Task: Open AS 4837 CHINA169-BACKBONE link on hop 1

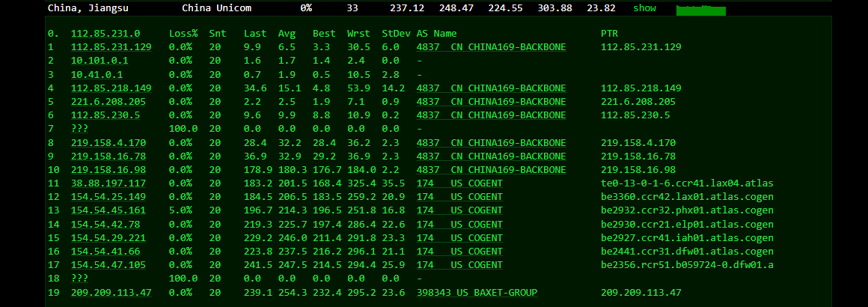Action: [491, 47]
